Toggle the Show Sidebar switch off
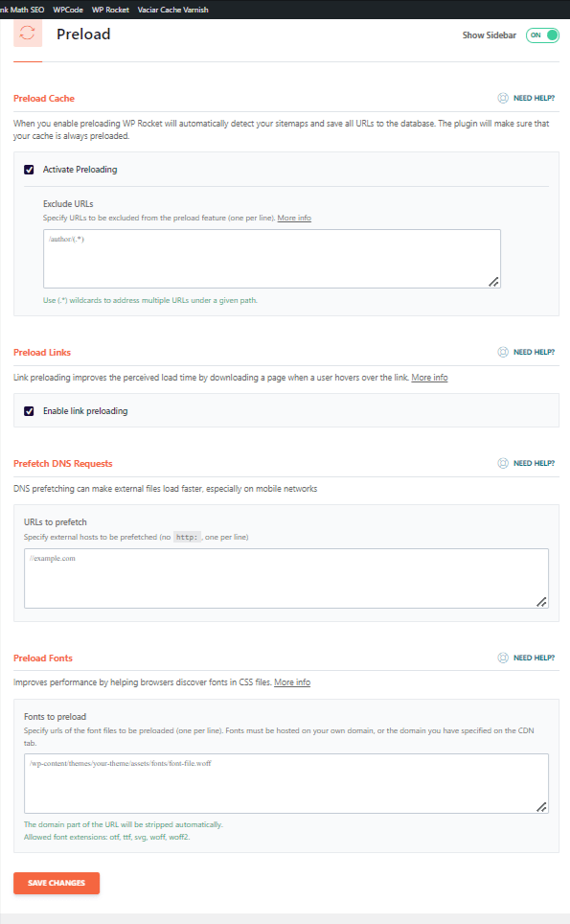570x924 pixels. tap(542, 35)
